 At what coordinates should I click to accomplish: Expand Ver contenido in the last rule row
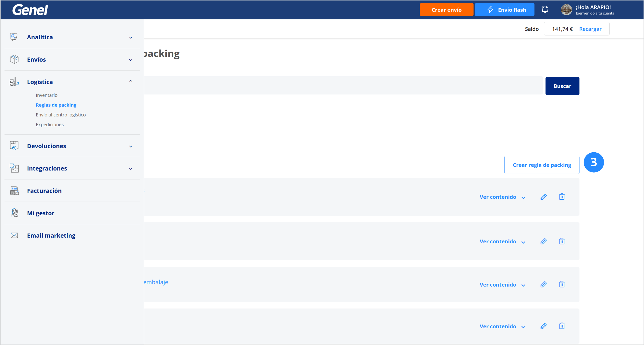coord(502,326)
